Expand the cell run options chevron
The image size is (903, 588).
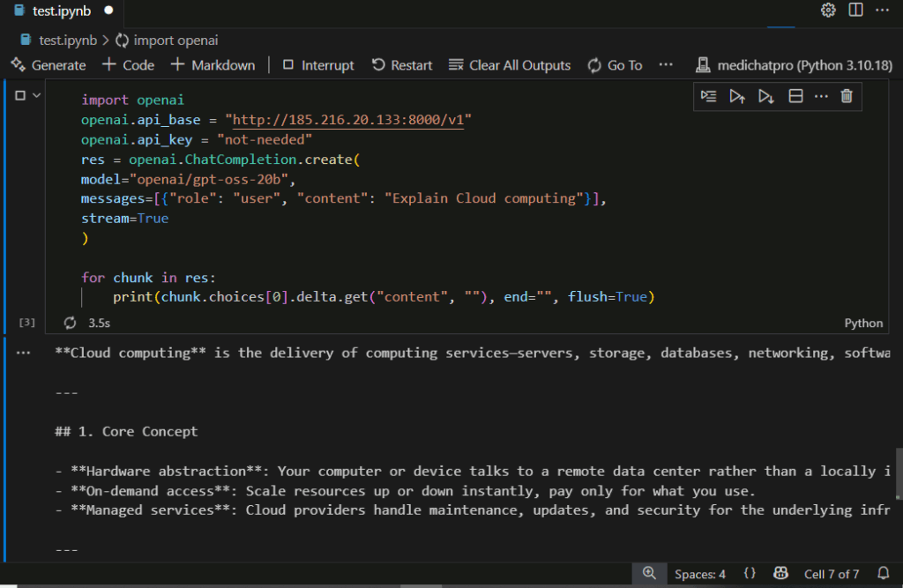(x=37, y=95)
